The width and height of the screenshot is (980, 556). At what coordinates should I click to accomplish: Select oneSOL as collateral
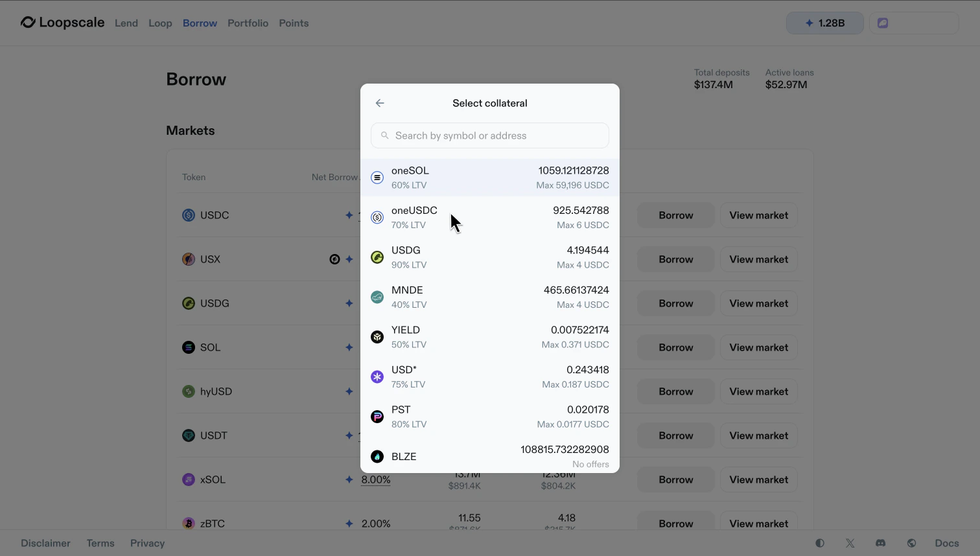tap(490, 178)
